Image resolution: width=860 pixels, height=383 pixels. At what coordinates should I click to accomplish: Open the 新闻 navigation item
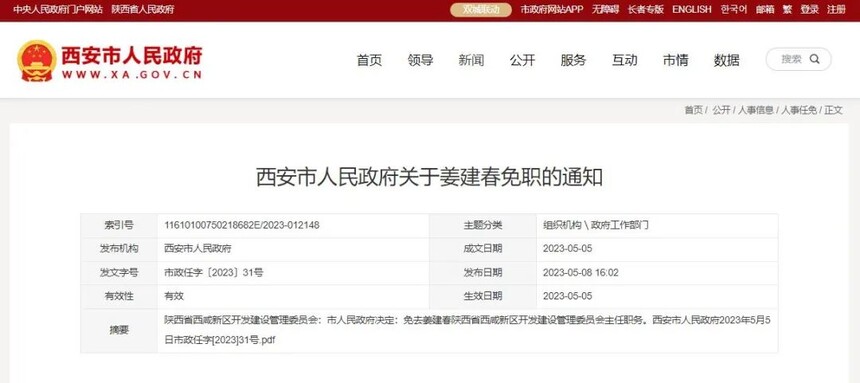[x=471, y=60]
